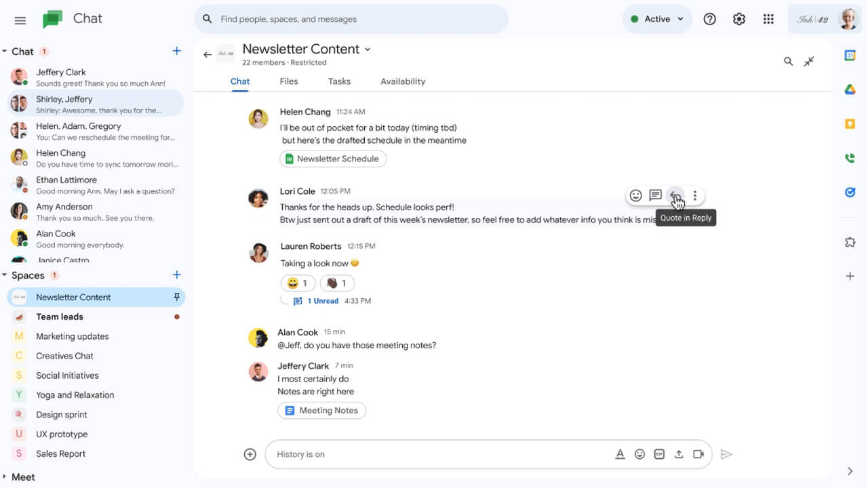868x488 pixels.
Task: Click the Quote in Reply icon
Action: point(675,195)
